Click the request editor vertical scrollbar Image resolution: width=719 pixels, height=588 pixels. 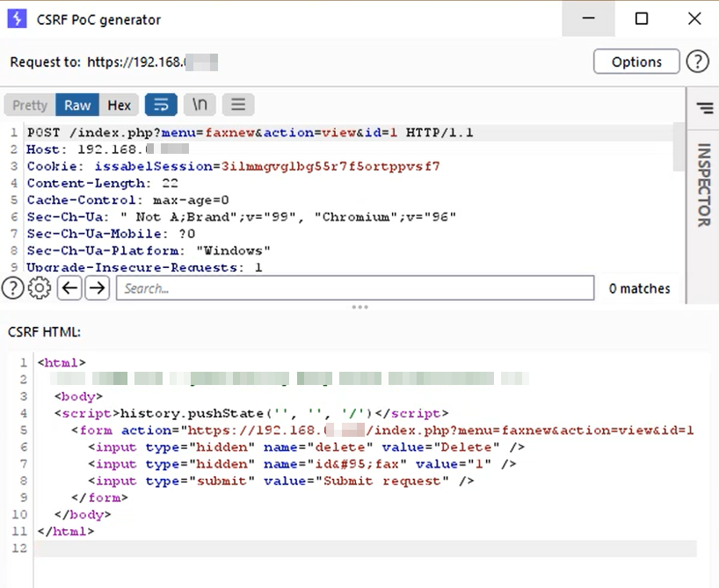pos(679,147)
